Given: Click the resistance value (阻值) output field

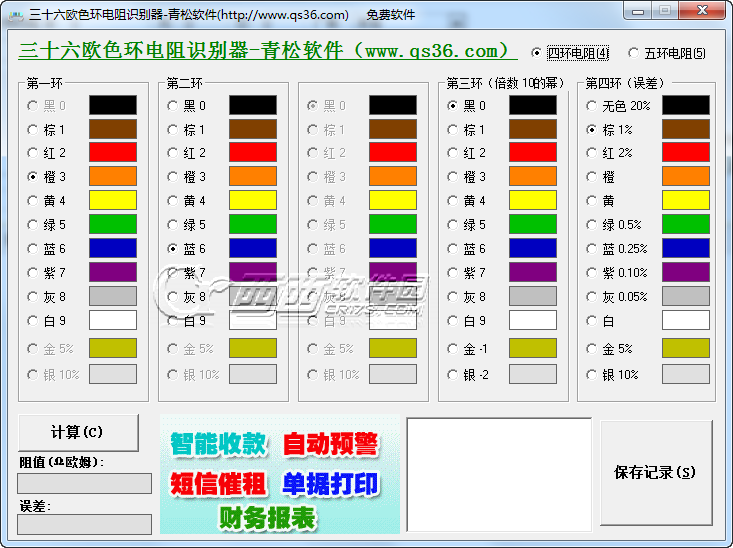Looking at the screenshot, I should click(85, 484).
